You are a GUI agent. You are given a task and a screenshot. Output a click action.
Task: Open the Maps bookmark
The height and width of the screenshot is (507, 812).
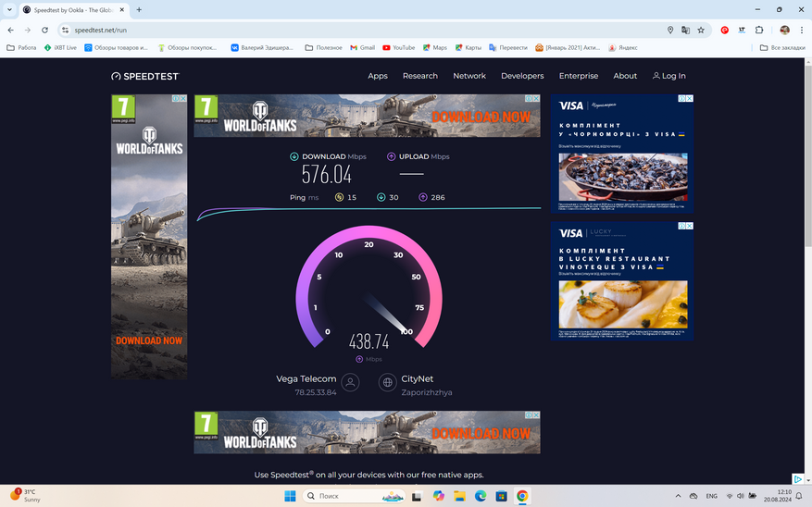click(435, 47)
